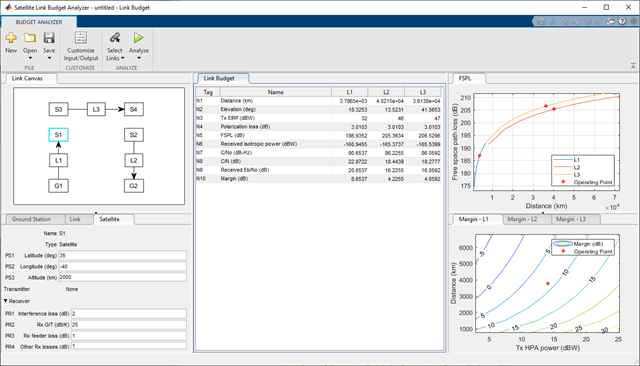Click the Interference loss (dB) field
Image resolution: width=640 pixels, height=366 pixels.
click(129, 314)
